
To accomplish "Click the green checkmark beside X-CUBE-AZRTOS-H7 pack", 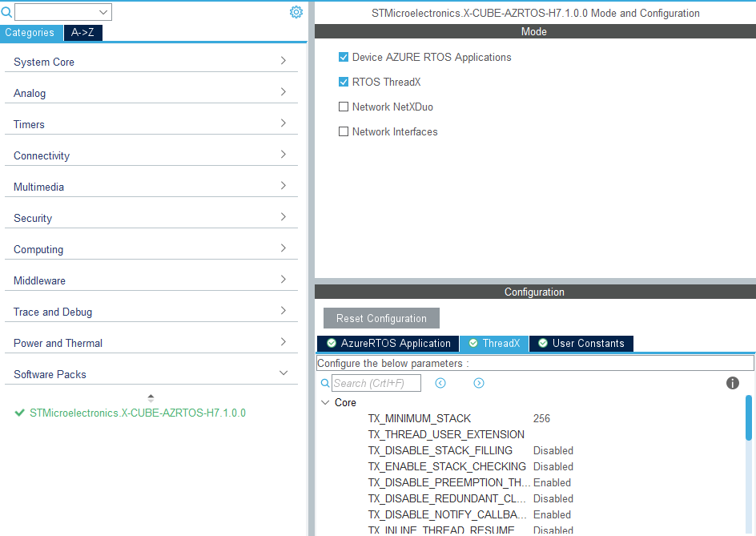I will 20,413.
